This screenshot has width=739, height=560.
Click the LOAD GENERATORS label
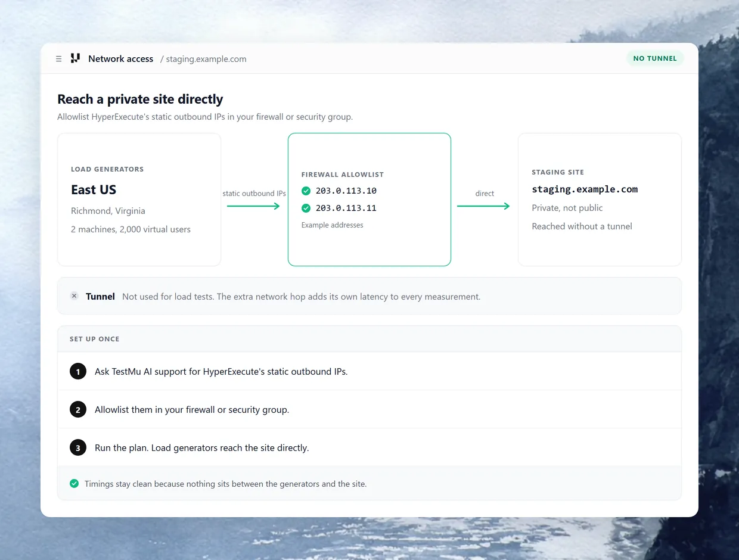(107, 169)
